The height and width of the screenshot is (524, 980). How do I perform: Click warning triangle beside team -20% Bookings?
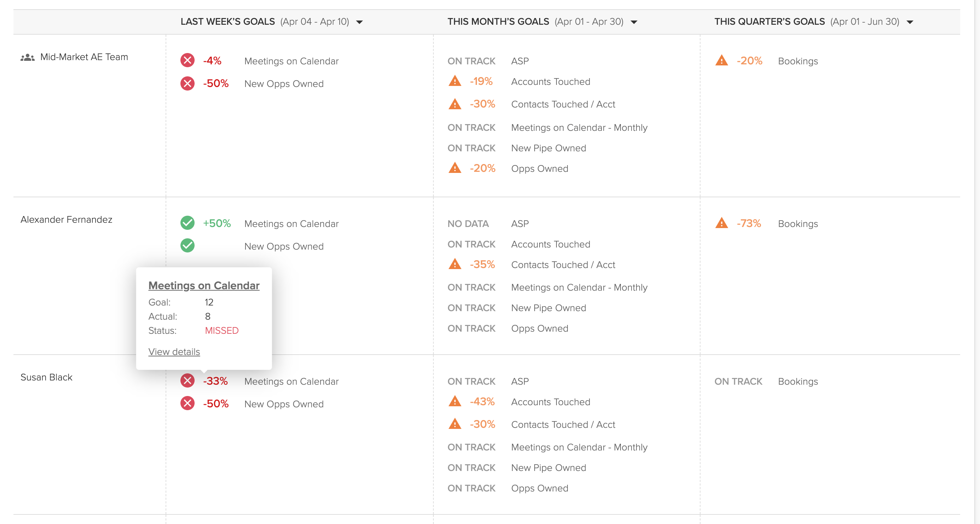pos(721,60)
